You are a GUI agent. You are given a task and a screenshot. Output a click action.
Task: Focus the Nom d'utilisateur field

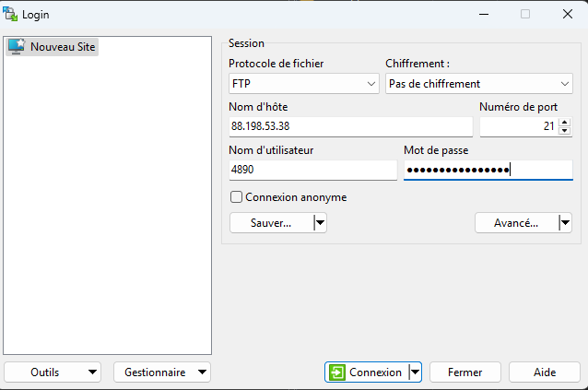click(x=312, y=170)
